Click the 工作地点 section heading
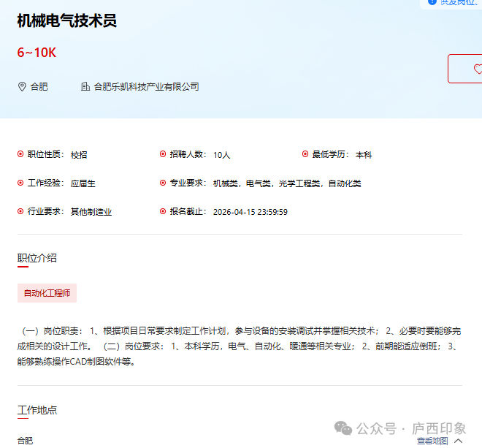Image resolution: width=482 pixels, height=448 pixels. point(37,410)
